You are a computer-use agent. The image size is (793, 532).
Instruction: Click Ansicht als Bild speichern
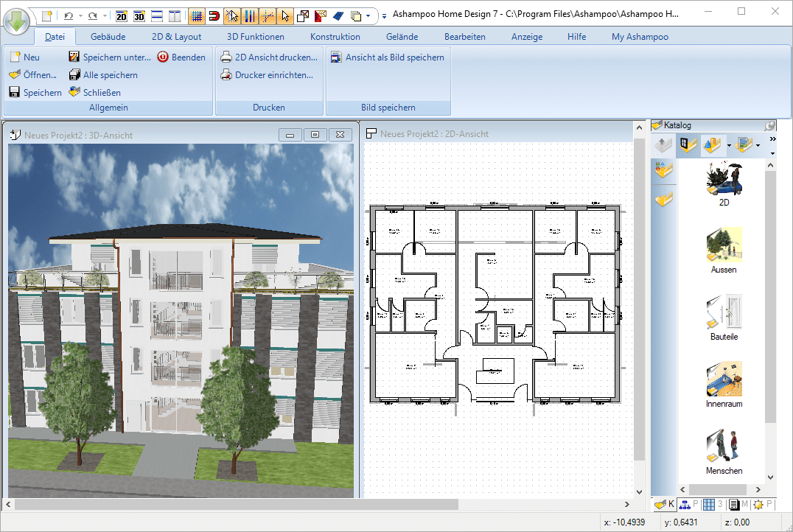point(388,57)
